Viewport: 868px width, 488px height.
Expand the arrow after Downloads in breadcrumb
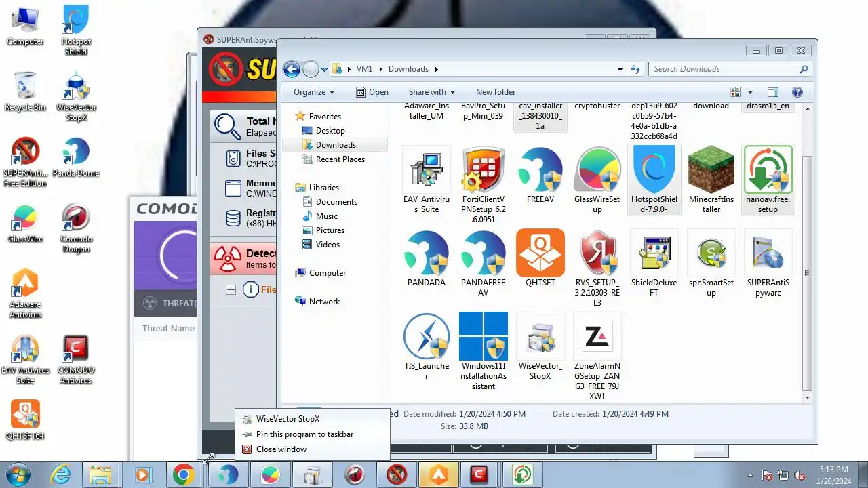[437, 69]
